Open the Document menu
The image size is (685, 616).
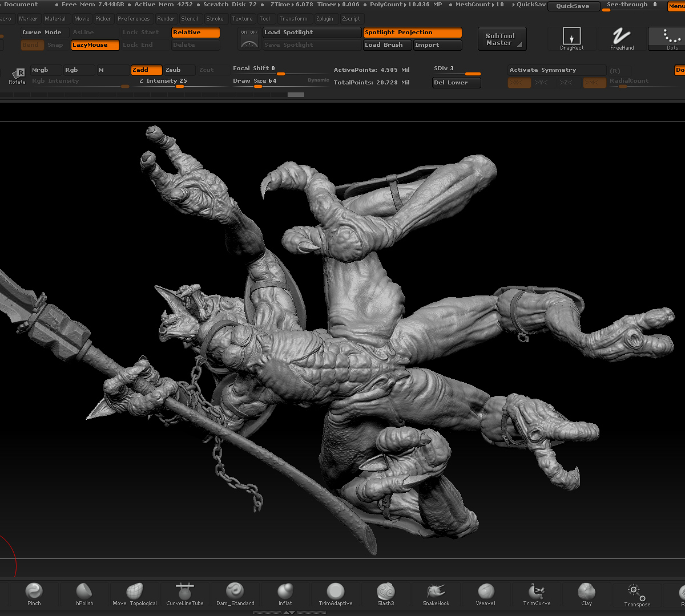coord(20,5)
